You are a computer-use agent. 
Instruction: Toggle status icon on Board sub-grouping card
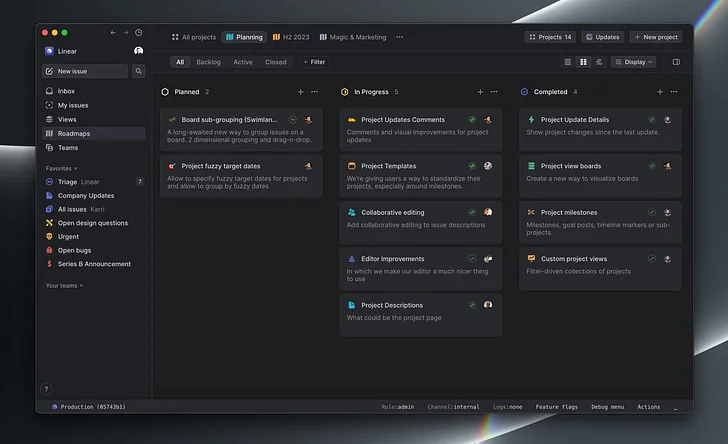pos(292,119)
